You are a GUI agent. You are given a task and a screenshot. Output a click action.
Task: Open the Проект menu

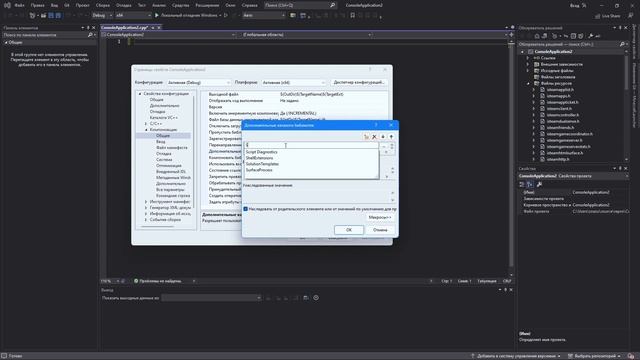point(82,5)
